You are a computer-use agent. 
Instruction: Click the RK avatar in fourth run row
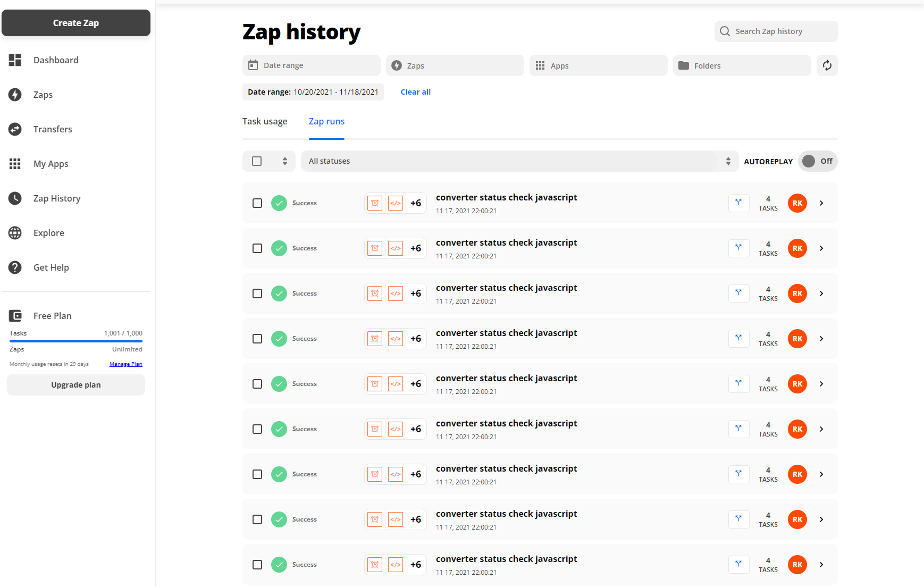coord(797,339)
